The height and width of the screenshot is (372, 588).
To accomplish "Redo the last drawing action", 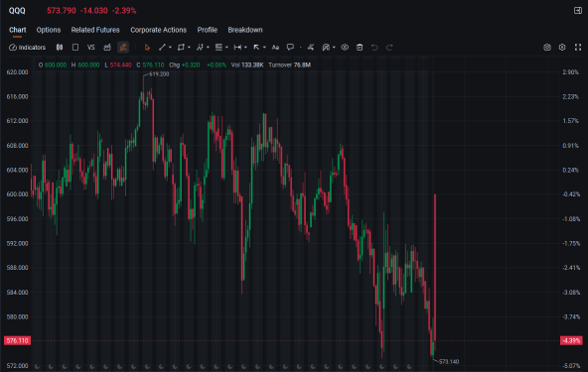I will [x=389, y=48].
